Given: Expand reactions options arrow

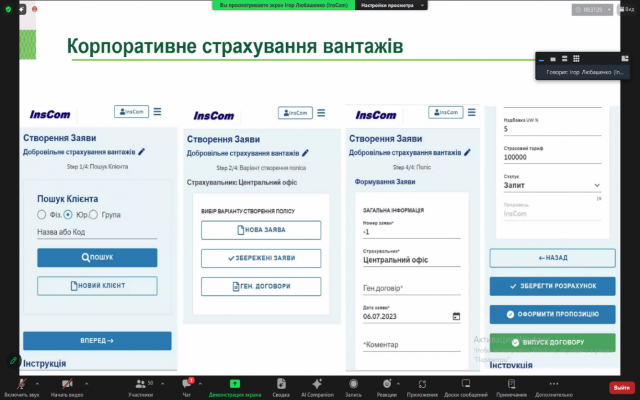Looking at the screenshot, I should point(398,384).
